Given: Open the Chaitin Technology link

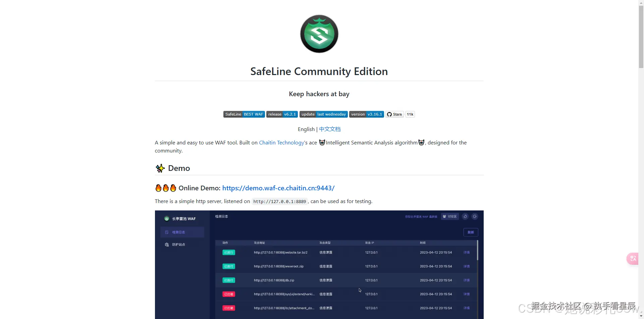Looking at the screenshot, I should (x=282, y=143).
